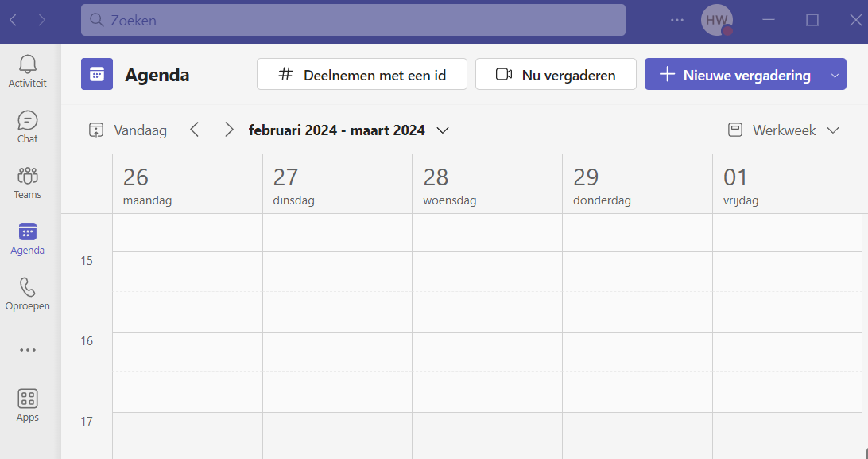Click Deelnemen met een id button
868x459 pixels.
click(x=362, y=74)
